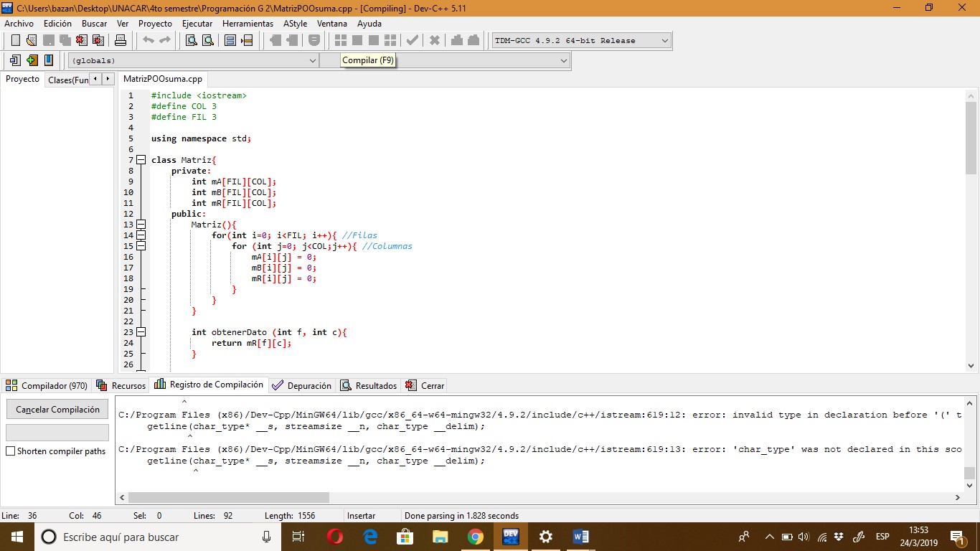
Task: Click the Undo arrow in toolbar
Action: (149, 40)
